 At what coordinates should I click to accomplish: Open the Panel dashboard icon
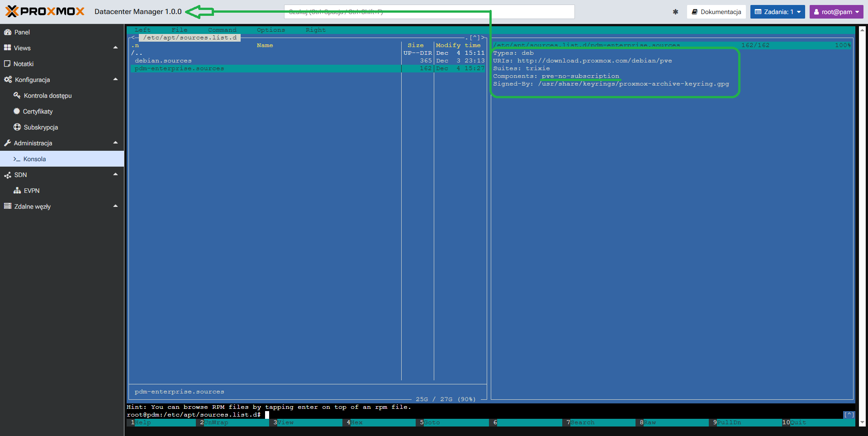(x=8, y=32)
